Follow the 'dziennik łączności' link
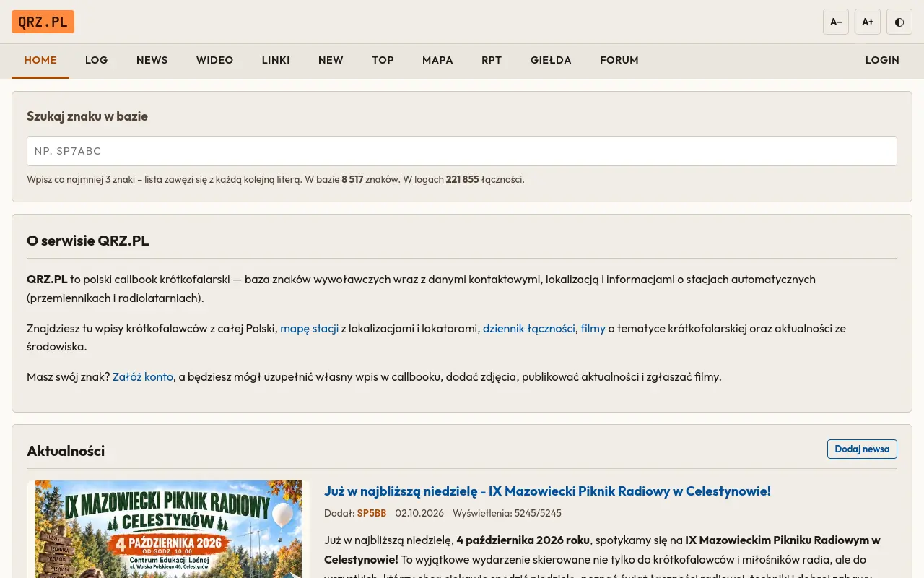This screenshot has height=578, width=924. (x=529, y=328)
